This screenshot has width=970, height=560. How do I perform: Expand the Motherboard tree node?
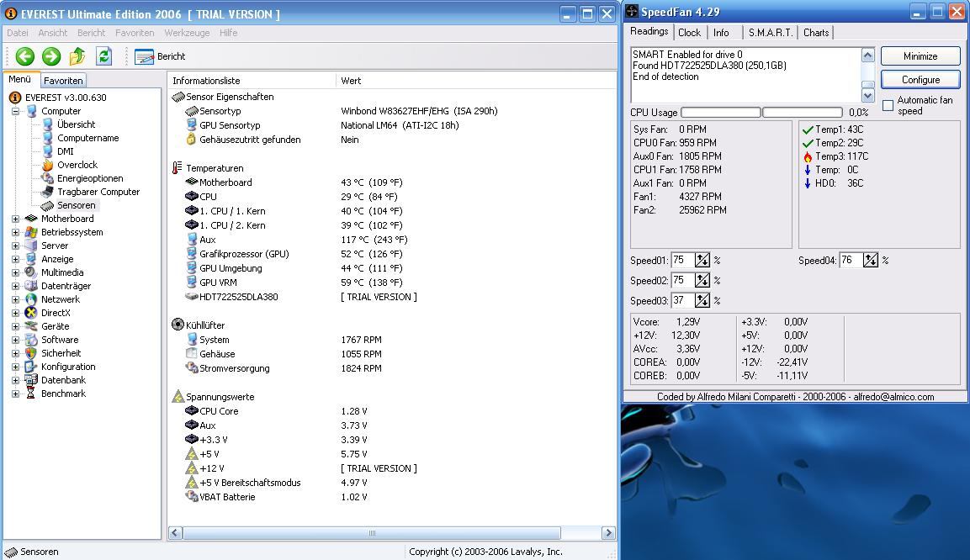click(x=15, y=219)
